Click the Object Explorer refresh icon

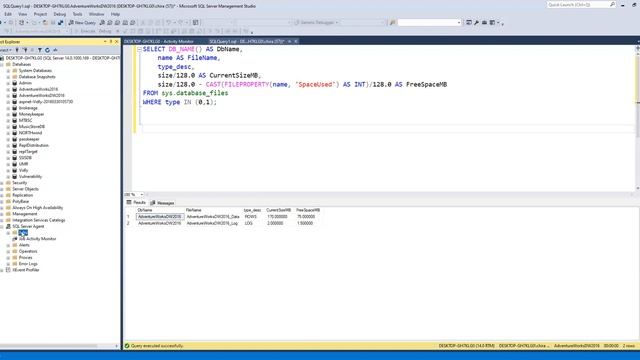coord(47,50)
